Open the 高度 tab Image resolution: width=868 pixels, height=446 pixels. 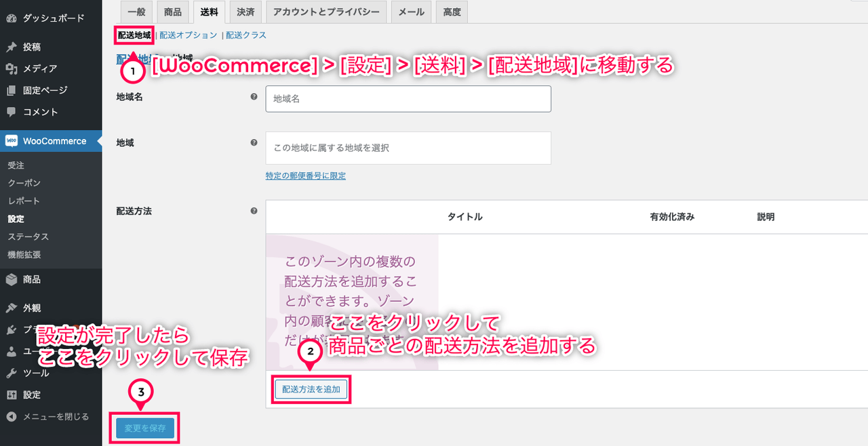(x=452, y=12)
